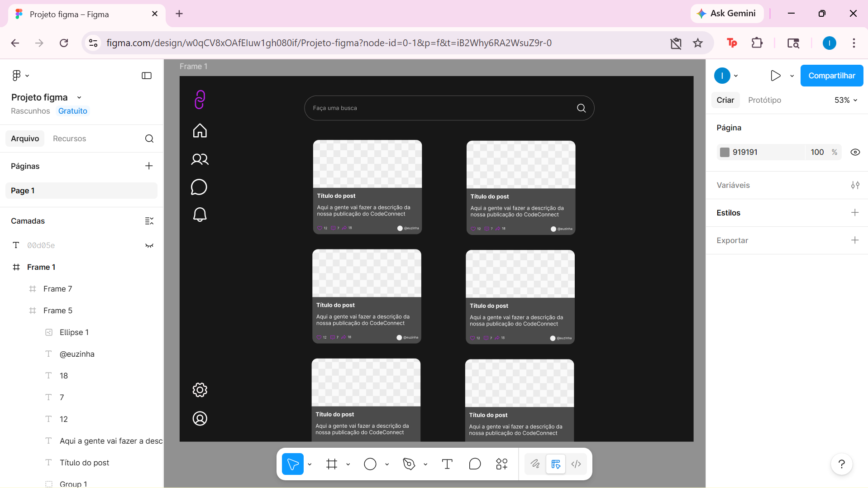Screen dimensions: 868x488
Task: Open the Actions tool
Action: [x=502, y=464]
